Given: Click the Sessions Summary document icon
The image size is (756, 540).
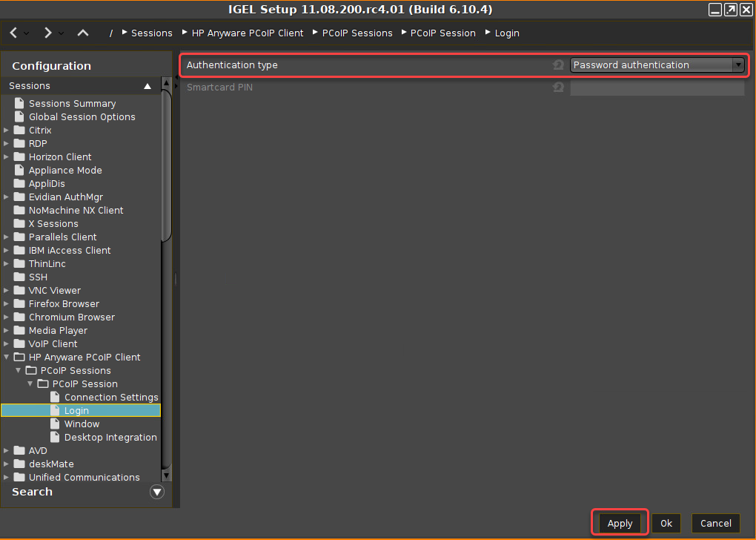Looking at the screenshot, I should tap(19, 103).
